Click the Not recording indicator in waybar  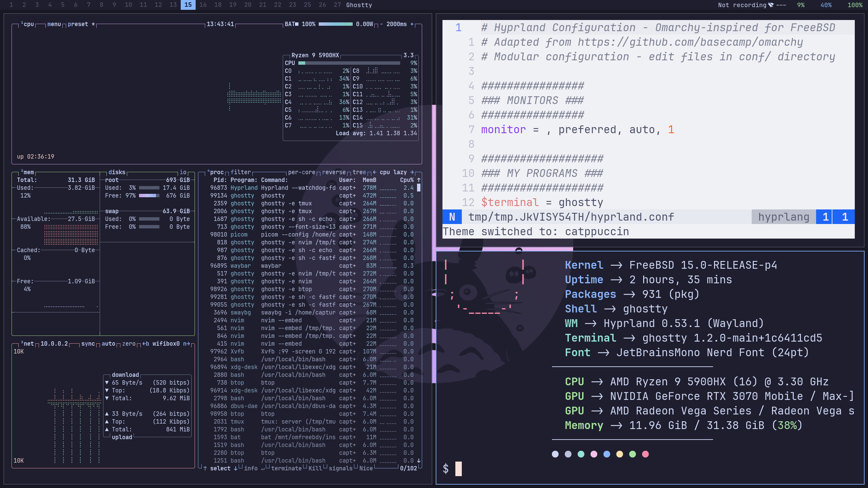click(x=742, y=5)
